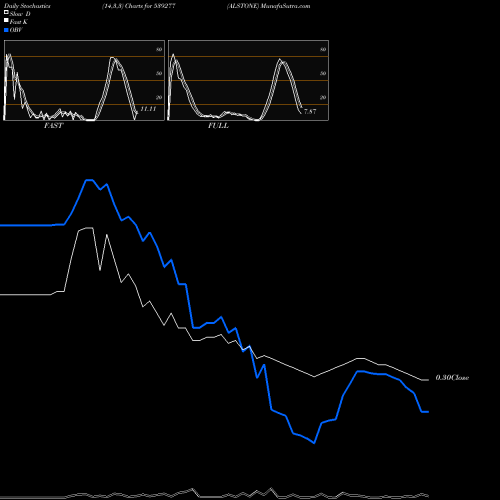Click the 50 level label in FAST chart
500x500 pixels.
(x=159, y=73)
